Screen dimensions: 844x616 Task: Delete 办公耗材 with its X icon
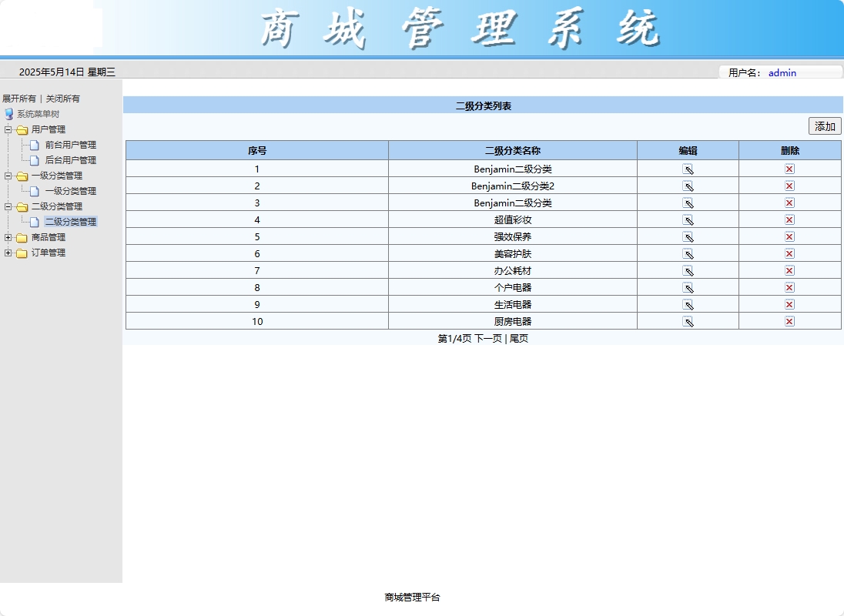click(788, 270)
